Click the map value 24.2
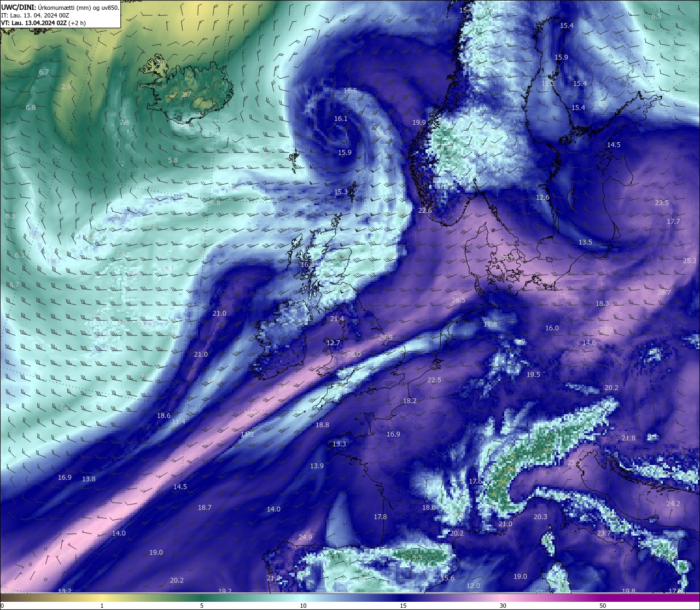 click(x=673, y=504)
